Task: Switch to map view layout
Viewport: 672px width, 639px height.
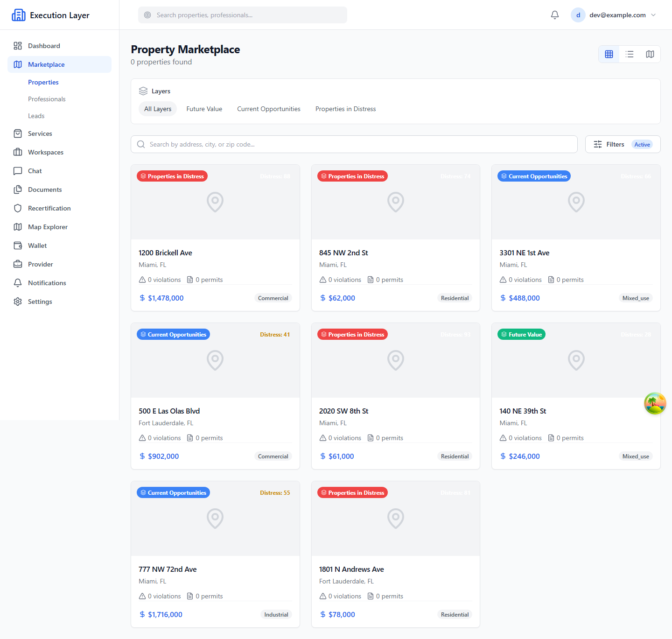Action: click(650, 54)
